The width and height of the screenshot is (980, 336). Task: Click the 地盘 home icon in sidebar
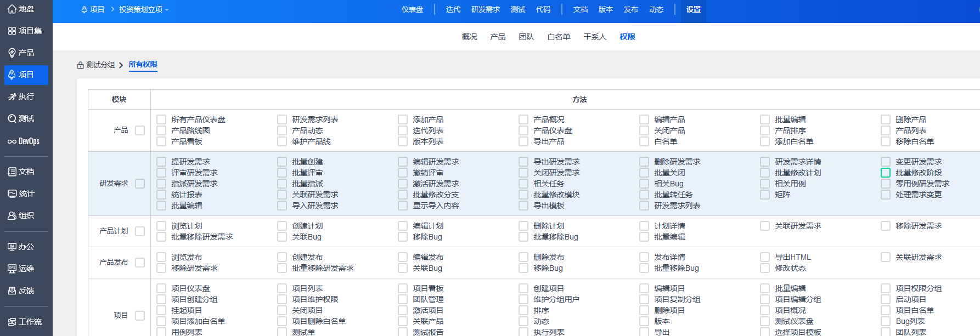[x=12, y=9]
